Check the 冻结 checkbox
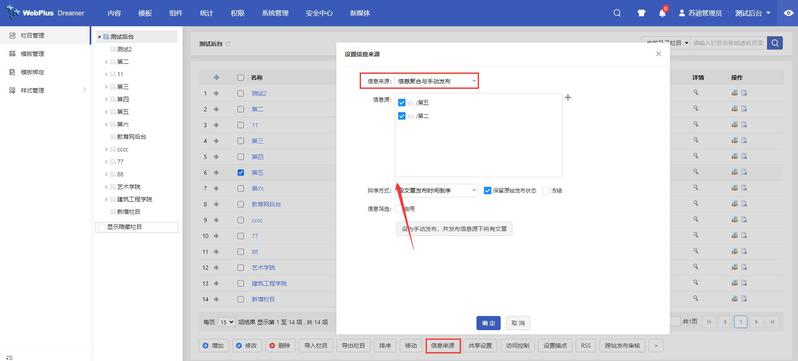 click(546, 190)
